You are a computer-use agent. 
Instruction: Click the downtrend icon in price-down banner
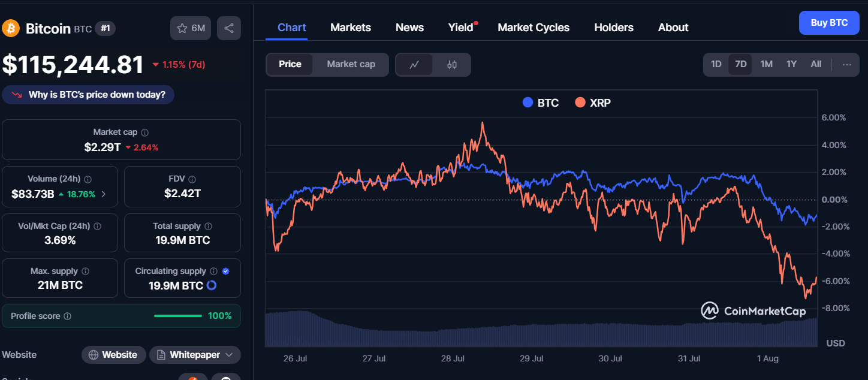17,95
